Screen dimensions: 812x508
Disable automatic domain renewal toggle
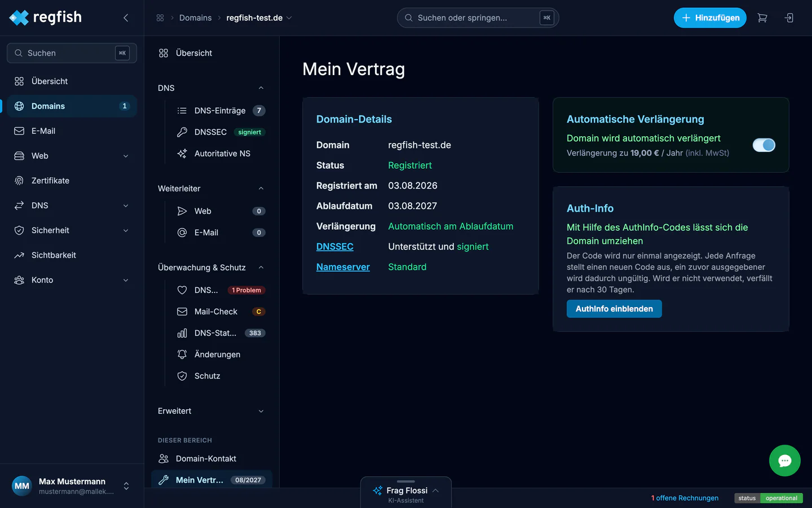[x=764, y=145]
